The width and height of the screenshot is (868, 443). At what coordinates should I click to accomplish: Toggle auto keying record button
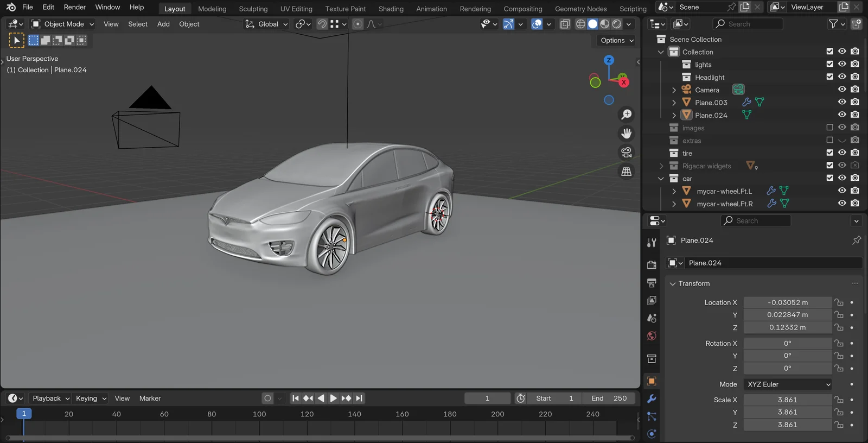pyautogui.click(x=267, y=398)
